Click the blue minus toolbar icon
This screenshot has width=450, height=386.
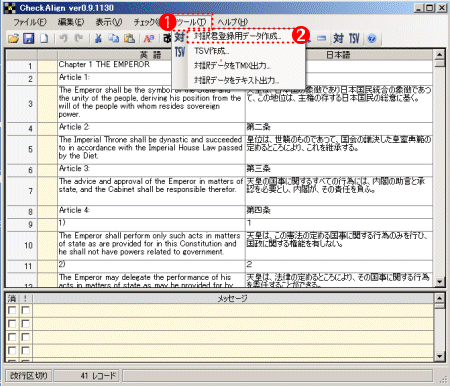click(x=321, y=39)
